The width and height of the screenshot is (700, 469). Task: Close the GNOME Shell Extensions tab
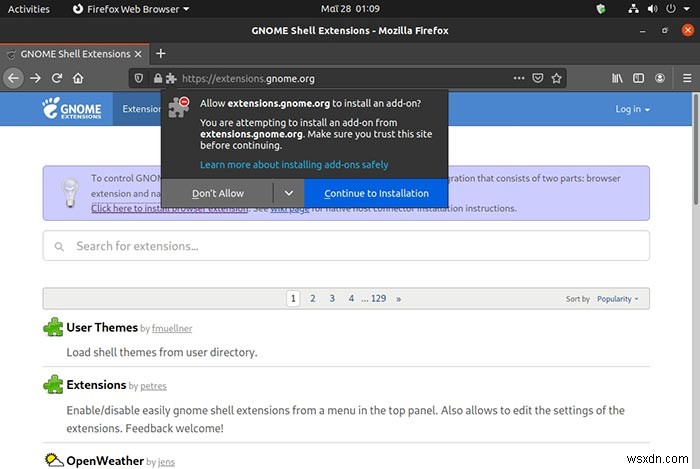[138, 54]
